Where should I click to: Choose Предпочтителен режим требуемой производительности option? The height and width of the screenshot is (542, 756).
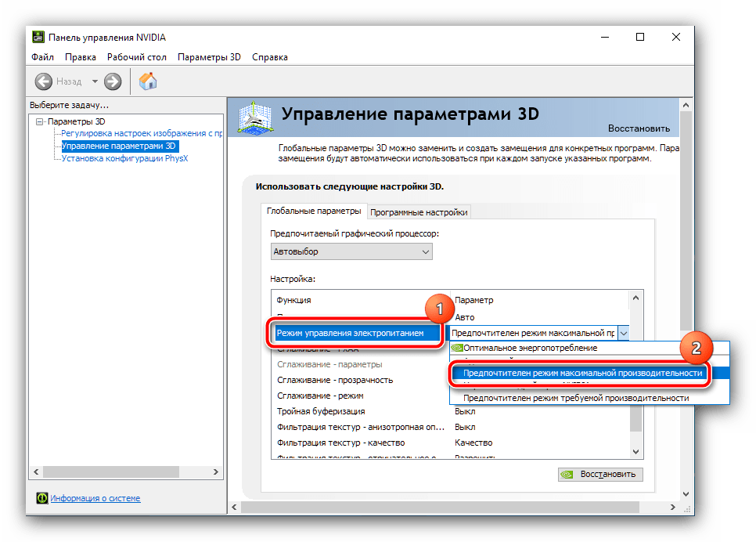(x=576, y=398)
